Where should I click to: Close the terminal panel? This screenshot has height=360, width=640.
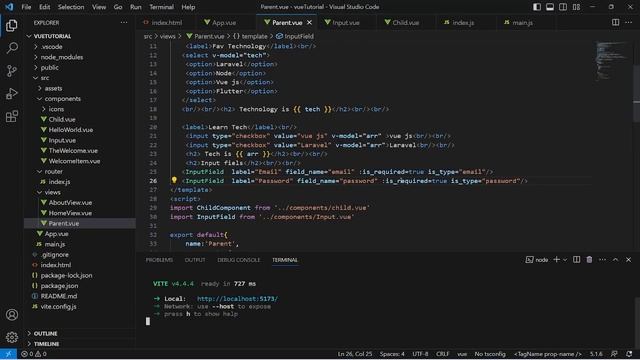[x=629, y=260]
